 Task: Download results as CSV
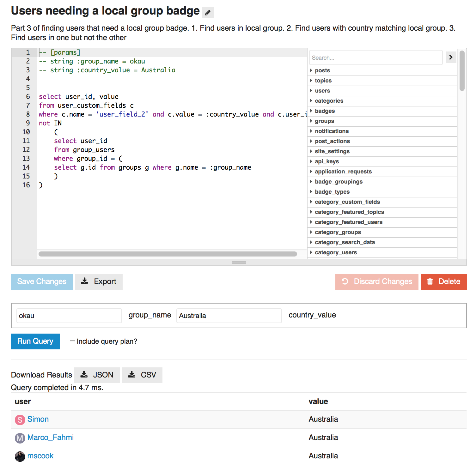tap(142, 375)
